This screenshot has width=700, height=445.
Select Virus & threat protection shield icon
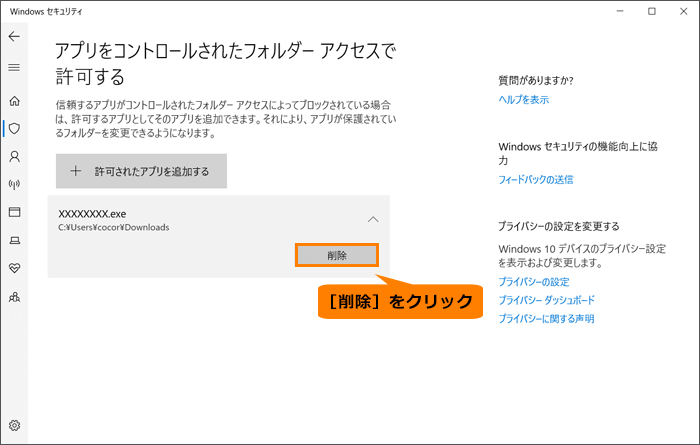(14, 129)
